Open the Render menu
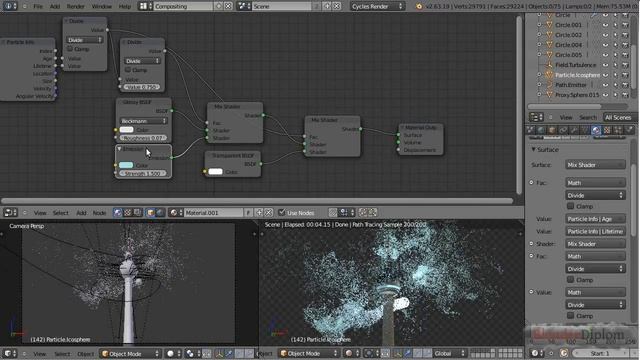The image size is (640, 360). coord(76,7)
